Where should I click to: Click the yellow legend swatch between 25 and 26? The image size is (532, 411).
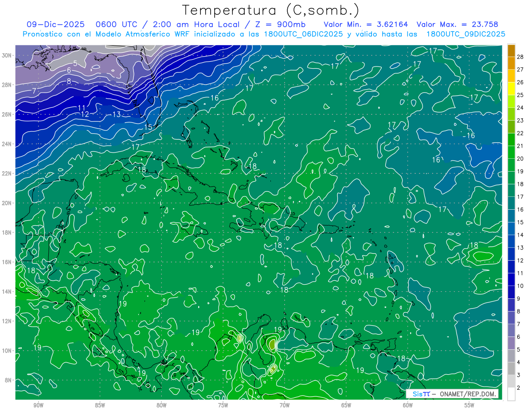(511, 89)
